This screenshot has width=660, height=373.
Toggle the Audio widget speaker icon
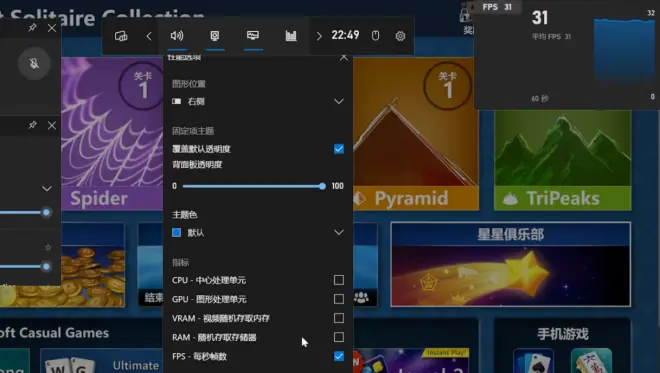coord(177,36)
